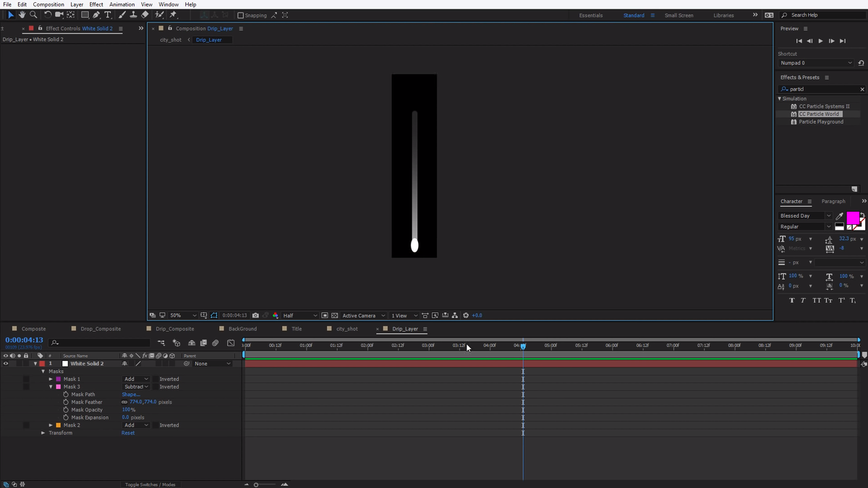Click the Graph Editor icon
The width and height of the screenshot is (868, 488).
[231, 343]
